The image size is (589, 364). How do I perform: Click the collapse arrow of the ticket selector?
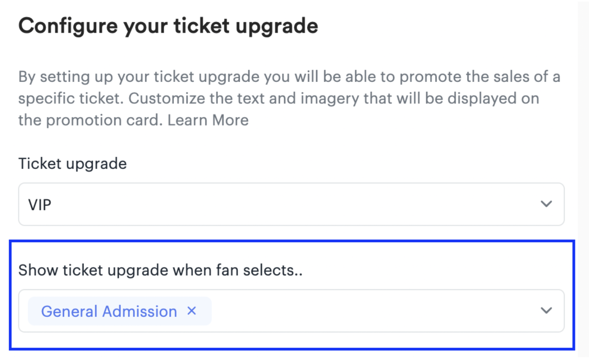pyautogui.click(x=546, y=311)
